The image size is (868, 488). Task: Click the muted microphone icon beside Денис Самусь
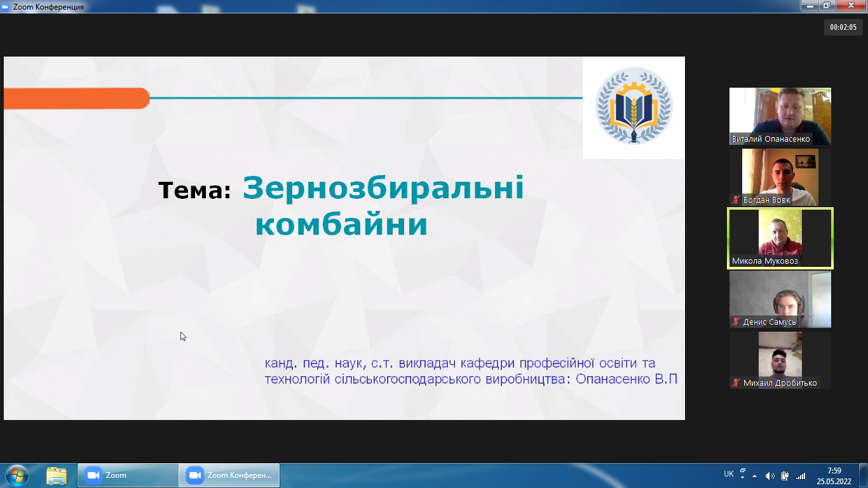[x=736, y=322]
